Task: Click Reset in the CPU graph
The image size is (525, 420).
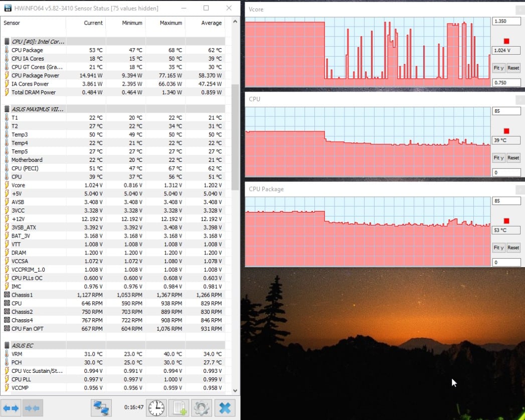Action: coord(513,158)
